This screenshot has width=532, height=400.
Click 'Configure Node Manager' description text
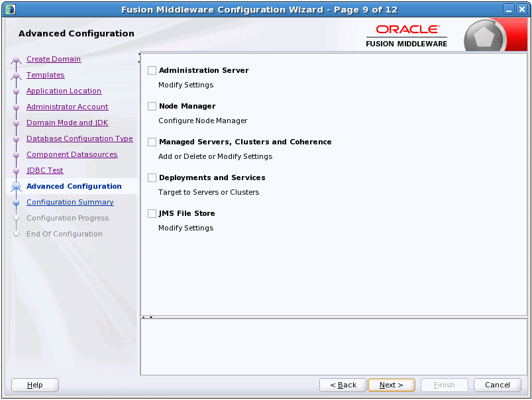[203, 121]
